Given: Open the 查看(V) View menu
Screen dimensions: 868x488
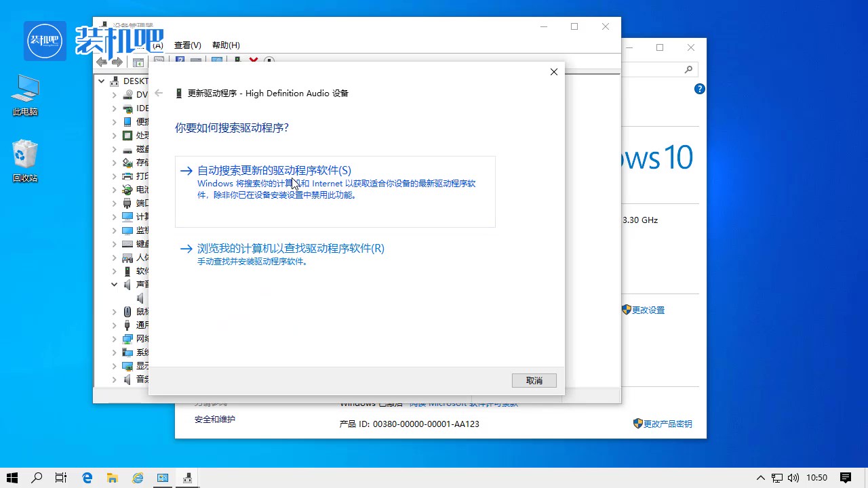Looking at the screenshot, I should coord(187,45).
